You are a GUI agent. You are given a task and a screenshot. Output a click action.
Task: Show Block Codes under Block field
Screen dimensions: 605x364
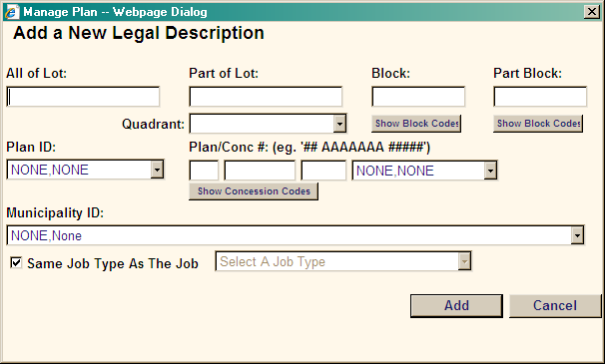pyautogui.click(x=416, y=124)
